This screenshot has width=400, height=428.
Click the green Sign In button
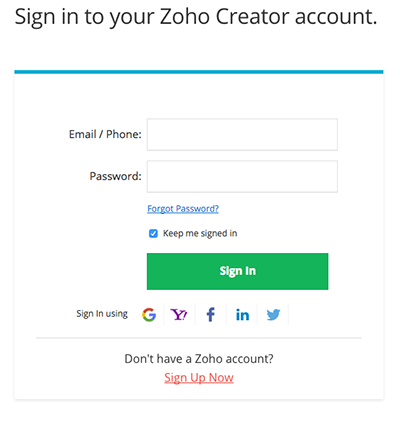click(x=237, y=271)
